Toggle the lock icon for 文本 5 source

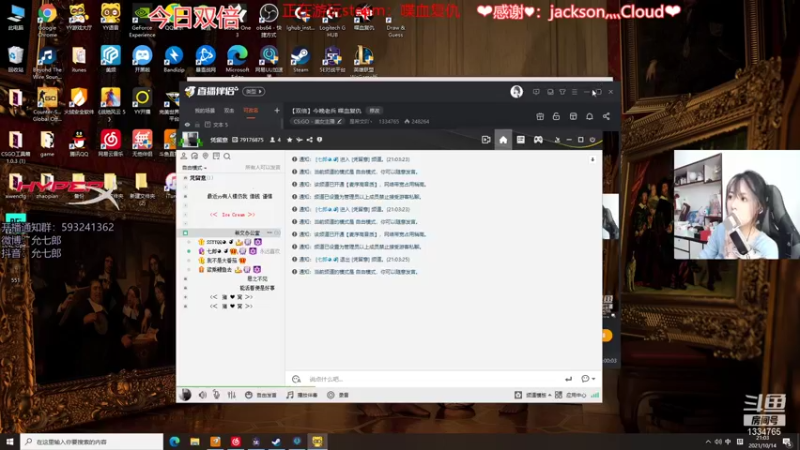pos(197,124)
